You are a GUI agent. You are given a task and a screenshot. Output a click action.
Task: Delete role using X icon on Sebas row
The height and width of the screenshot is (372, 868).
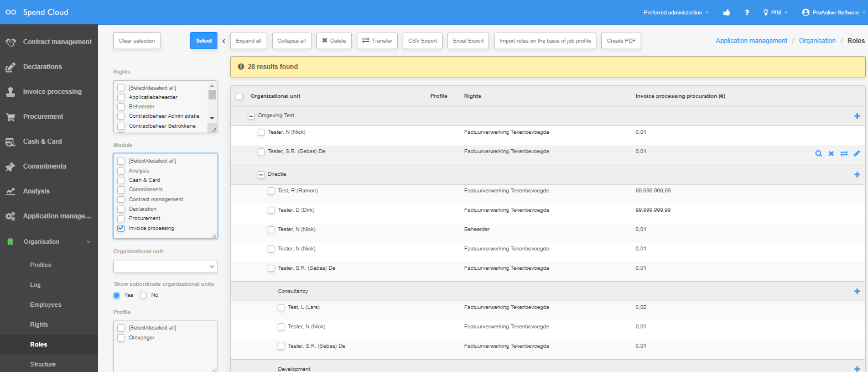click(831, 154)
